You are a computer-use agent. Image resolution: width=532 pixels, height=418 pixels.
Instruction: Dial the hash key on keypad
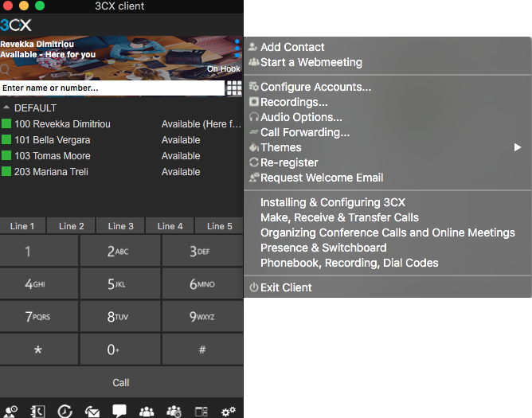202,349
